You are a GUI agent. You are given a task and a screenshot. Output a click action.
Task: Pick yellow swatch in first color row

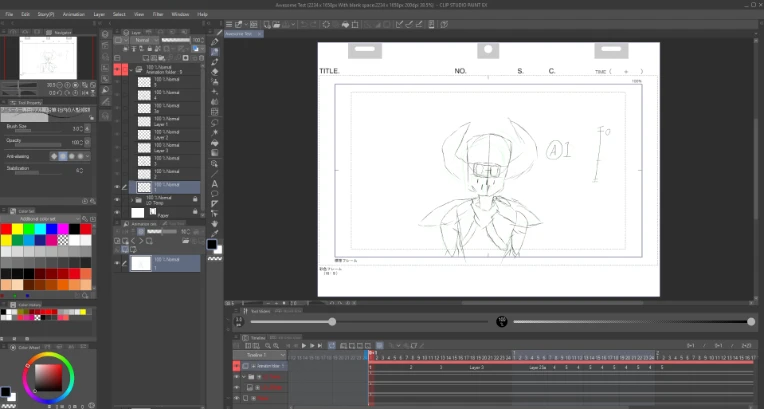coord(17,229)
